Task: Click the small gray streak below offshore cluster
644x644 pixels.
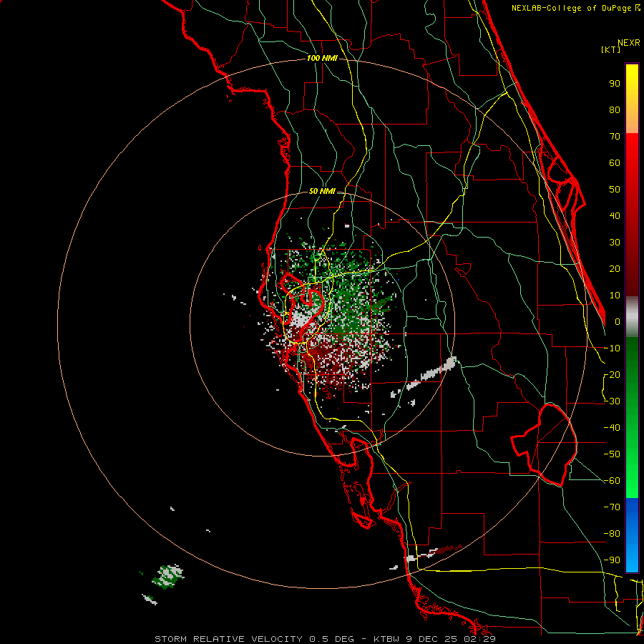Action: (x=150, y=600)
